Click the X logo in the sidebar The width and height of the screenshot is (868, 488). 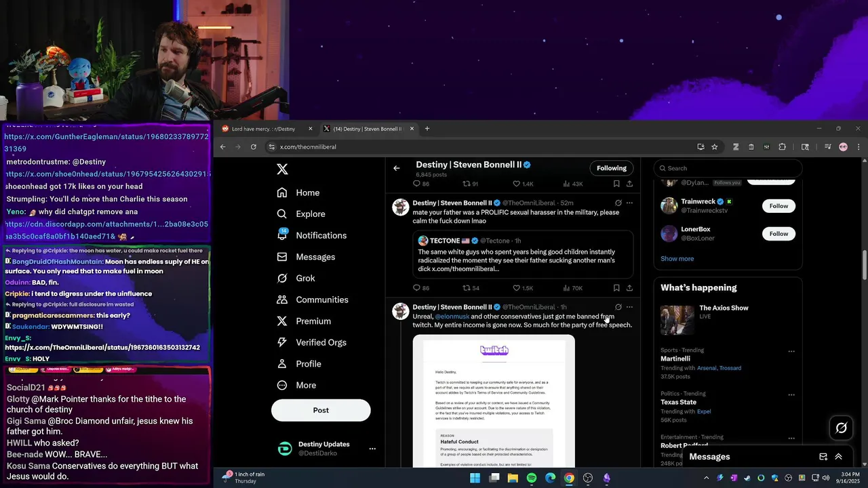pyautogui.click(x=282, y=169)
